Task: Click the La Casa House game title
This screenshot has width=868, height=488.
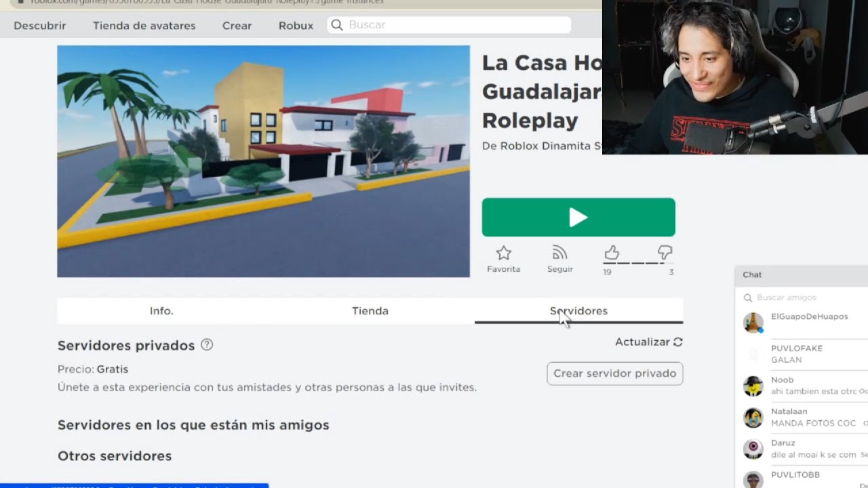Action: [x=542, y=91]
